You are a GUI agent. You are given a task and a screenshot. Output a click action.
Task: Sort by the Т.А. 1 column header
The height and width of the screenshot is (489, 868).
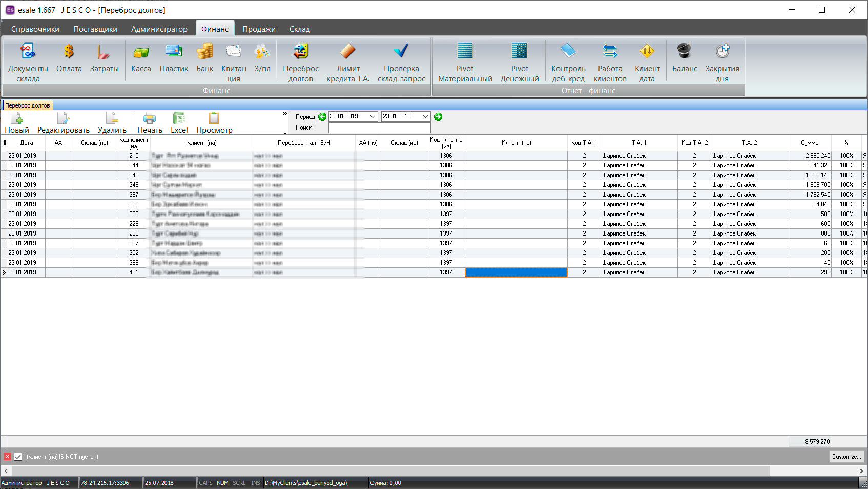point(639,143)
